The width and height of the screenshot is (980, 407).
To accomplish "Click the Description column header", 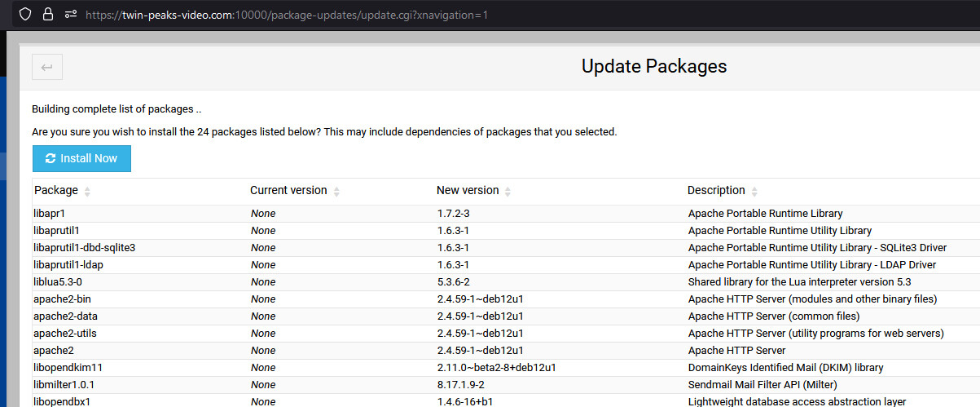I will (x=716, y=190).
